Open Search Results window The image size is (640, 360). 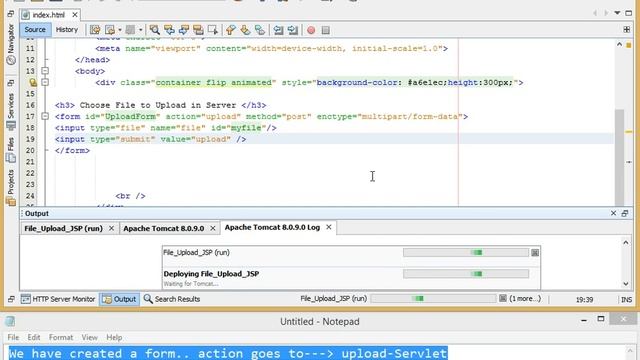[172, 299]
